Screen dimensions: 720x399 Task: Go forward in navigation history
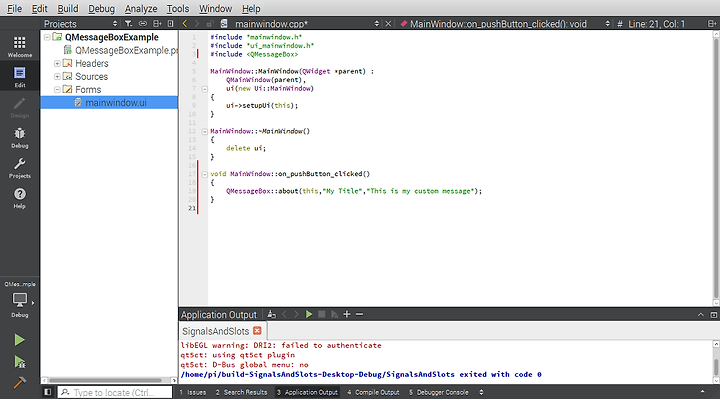[x=197, y=23]
